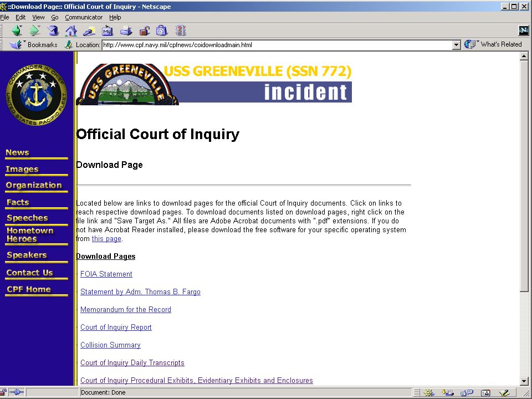Open the Speakers sidebar link
This screenshot has height=399, width=532.
[x=27, y=255]
